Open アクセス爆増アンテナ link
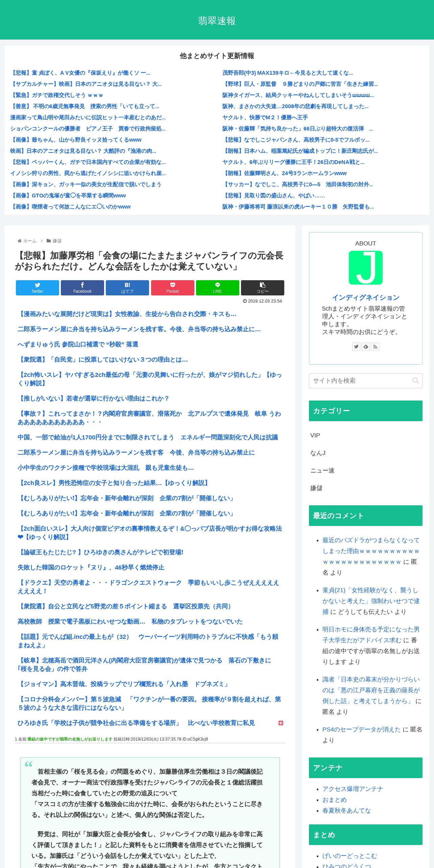The width and height of the screenshot is (434, 868). [353, 789]
